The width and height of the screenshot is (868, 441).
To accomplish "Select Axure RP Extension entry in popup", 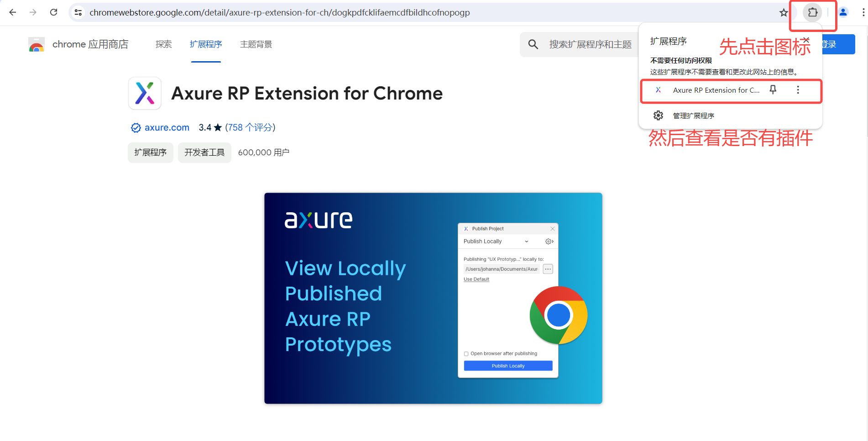I will pyautogui.click(x=731, y=90).
